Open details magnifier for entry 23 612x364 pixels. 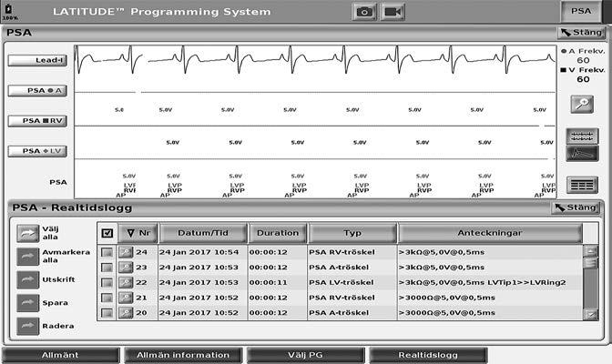[x=126, y=268]
